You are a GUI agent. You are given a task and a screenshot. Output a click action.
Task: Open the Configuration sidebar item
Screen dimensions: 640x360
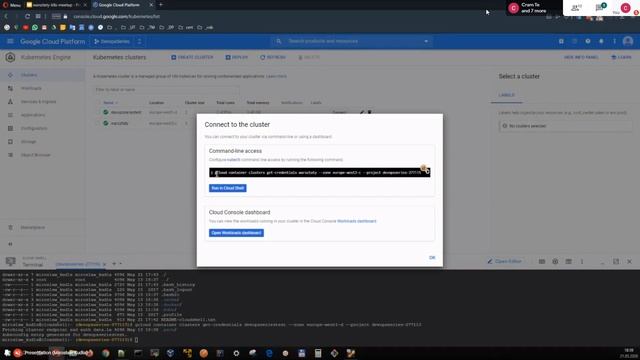(x=34, y=128)
